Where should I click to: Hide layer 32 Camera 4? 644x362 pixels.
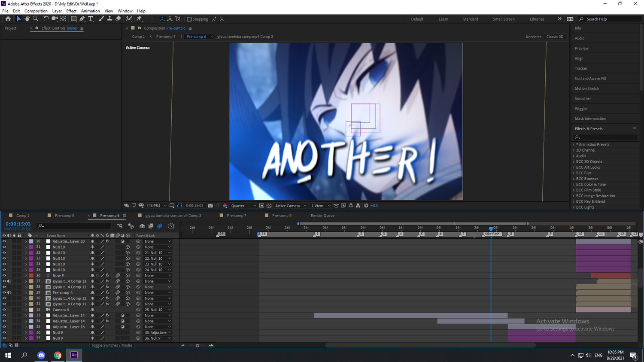click(x=4, y=310)
